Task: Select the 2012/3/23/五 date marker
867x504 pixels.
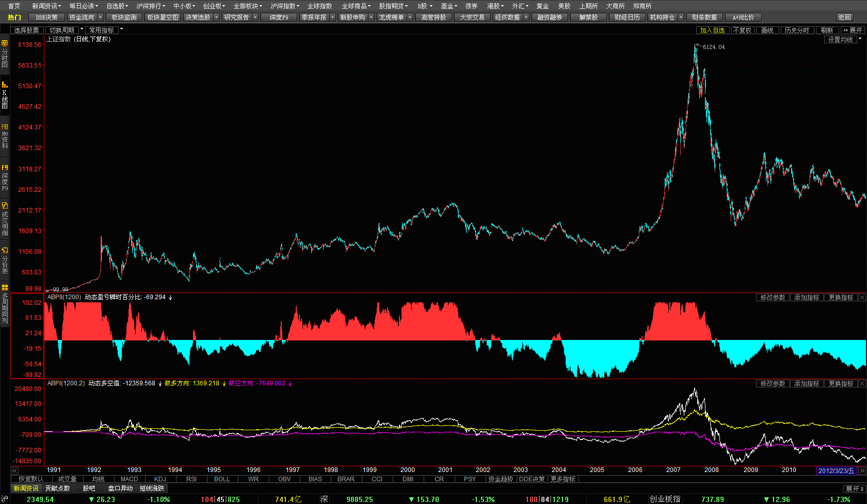Action: click(836, 470)
